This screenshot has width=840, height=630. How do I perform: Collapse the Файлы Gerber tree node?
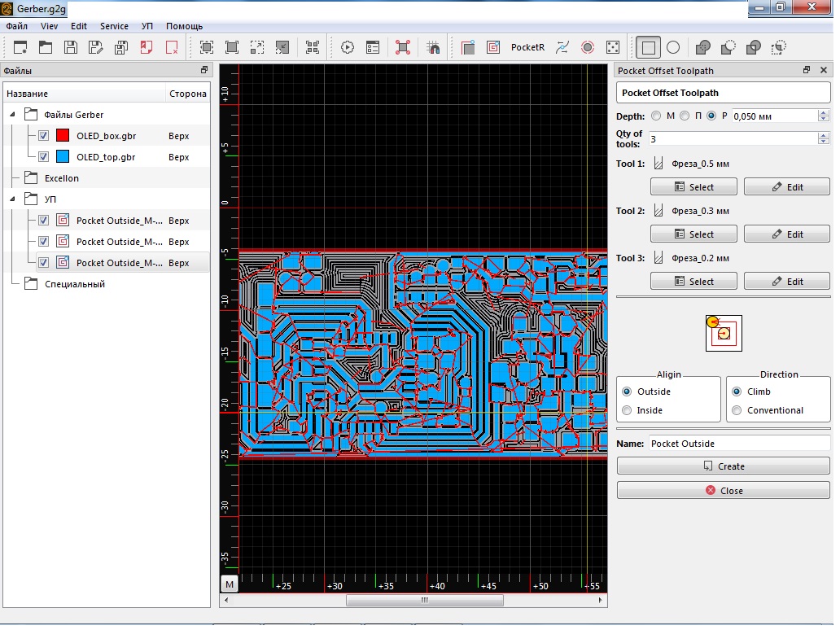coord(13,115)
